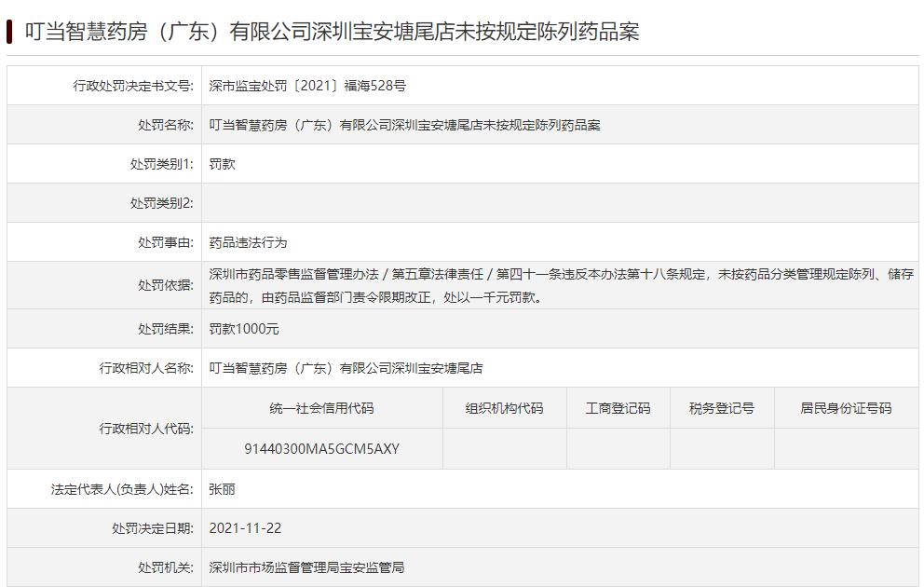The height and width of the screenshot is (587, 924).
Task: Click the 处罚事由 label
Action: tap(166, 242)
